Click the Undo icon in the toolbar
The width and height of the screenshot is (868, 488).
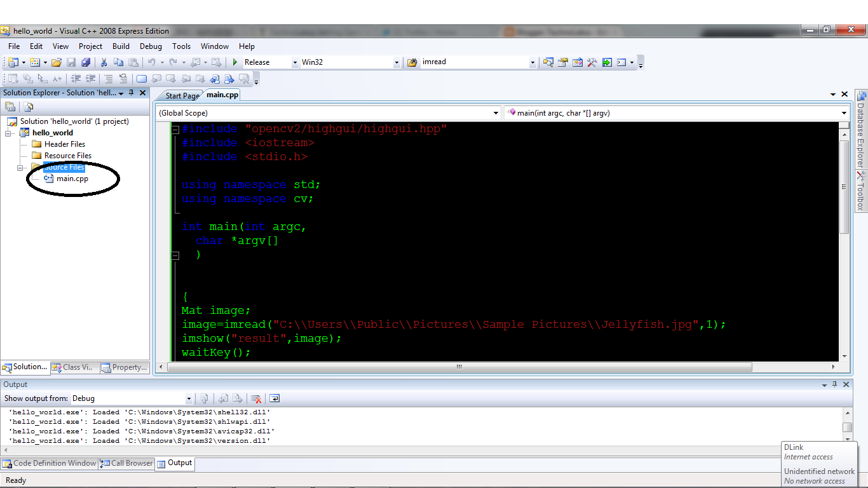[151, 62]
